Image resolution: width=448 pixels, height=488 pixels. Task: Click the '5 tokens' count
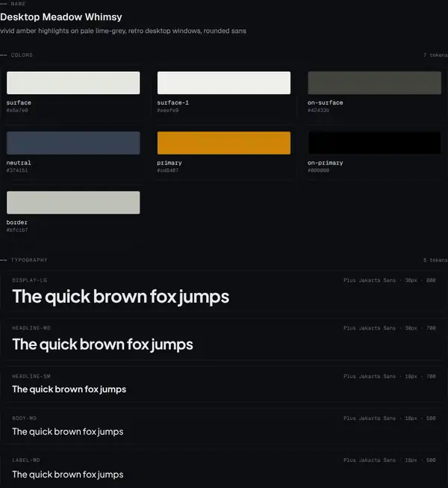point(435,260)
